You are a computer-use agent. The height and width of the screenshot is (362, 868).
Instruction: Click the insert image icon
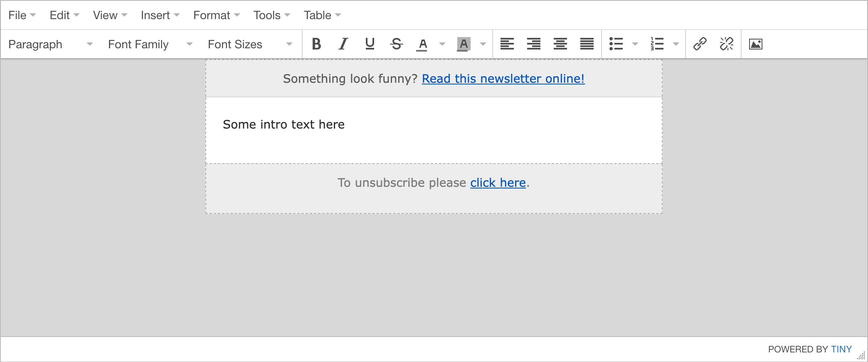coord(755,44)
